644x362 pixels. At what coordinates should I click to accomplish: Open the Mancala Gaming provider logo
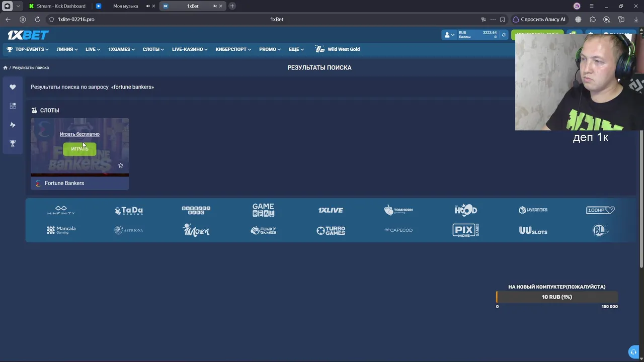[x=61, y=230]
